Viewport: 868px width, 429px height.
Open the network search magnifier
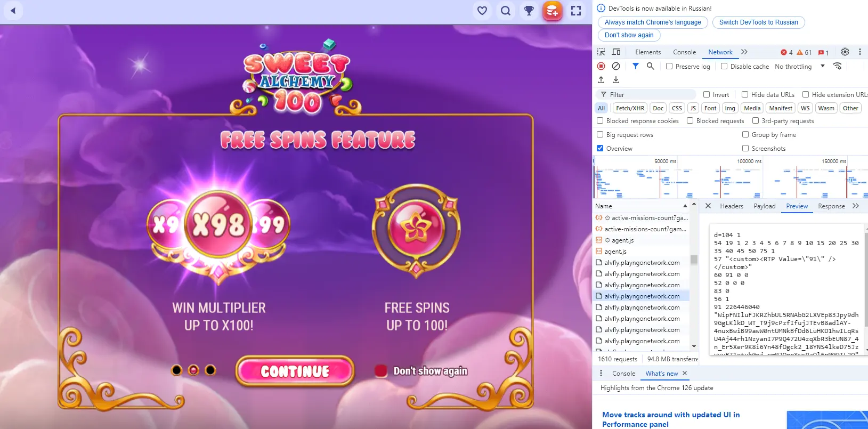tap(650, 66)
